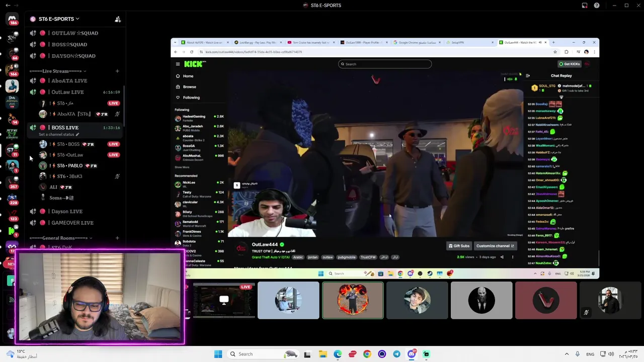The width and height of the screenshot is (644, 362).
Task: Switch to the Google Chrome browser tab
Action: [417, 43]
